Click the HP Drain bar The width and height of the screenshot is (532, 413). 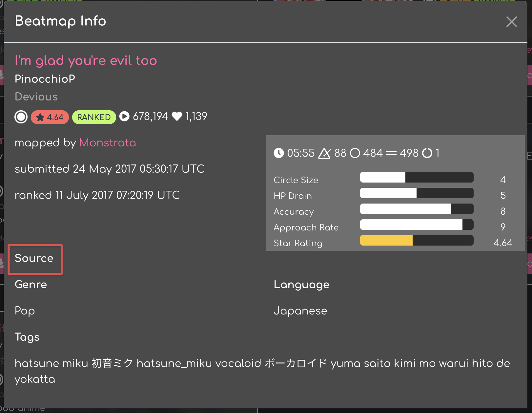[417, 193]
